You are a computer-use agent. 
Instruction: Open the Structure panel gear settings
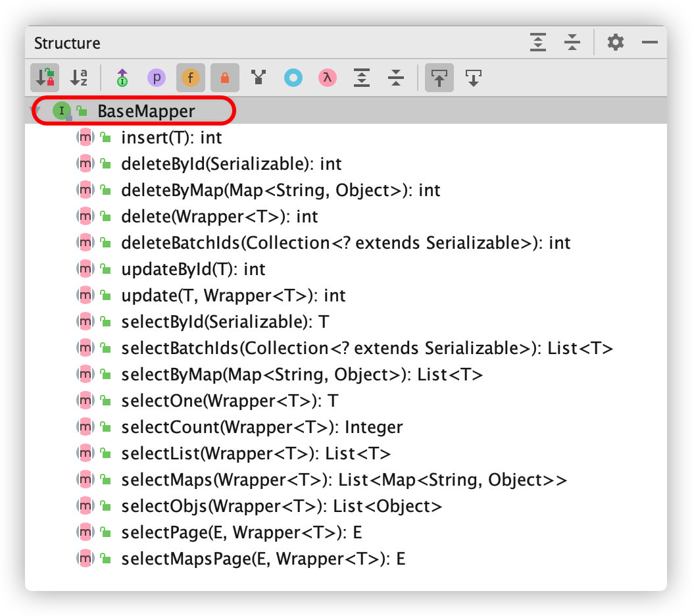click(615, 43)
